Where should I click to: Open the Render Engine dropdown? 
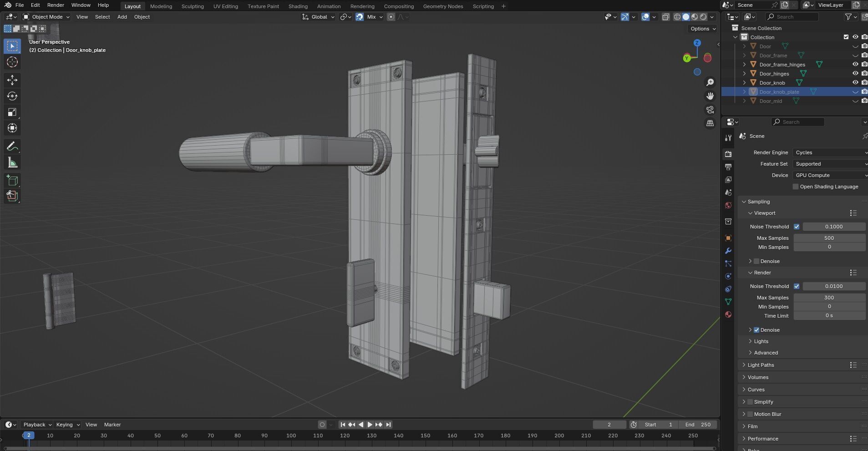[x=830, y=152]
